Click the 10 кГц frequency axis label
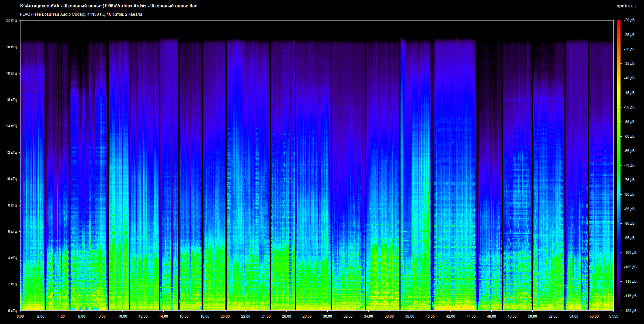 coord(11,179)
